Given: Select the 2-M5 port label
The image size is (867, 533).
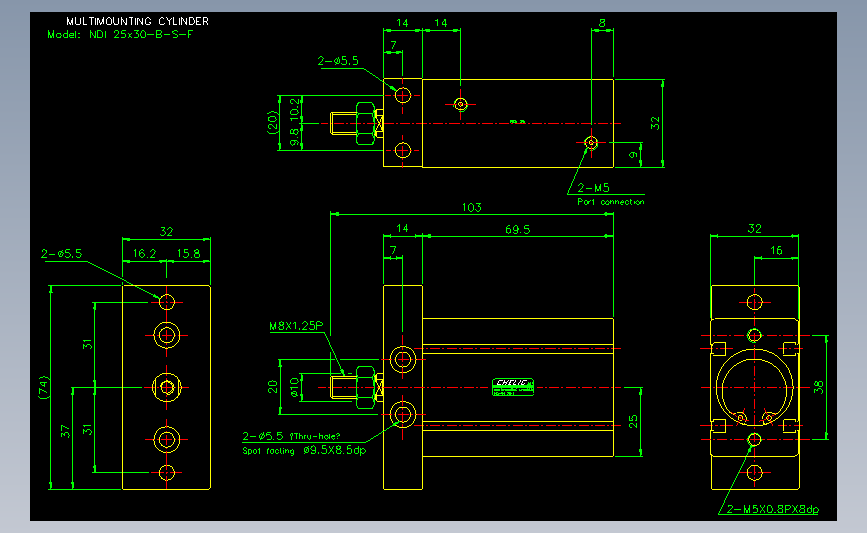Looking at the screenshot, I should point(593,188).
